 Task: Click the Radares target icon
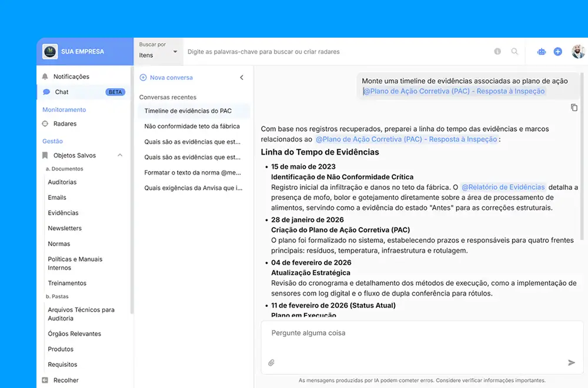click(45, 123)
